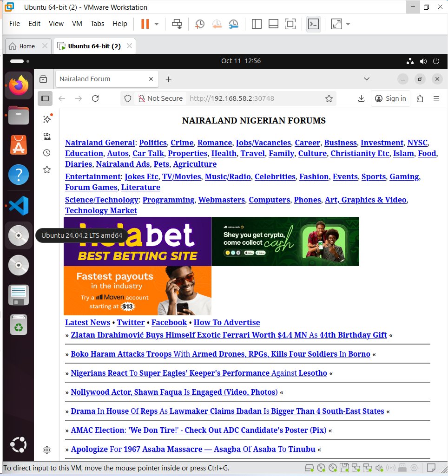448x476 pixels.
Task: Open the Firefox application menu
Action: [x=436, y=98]
